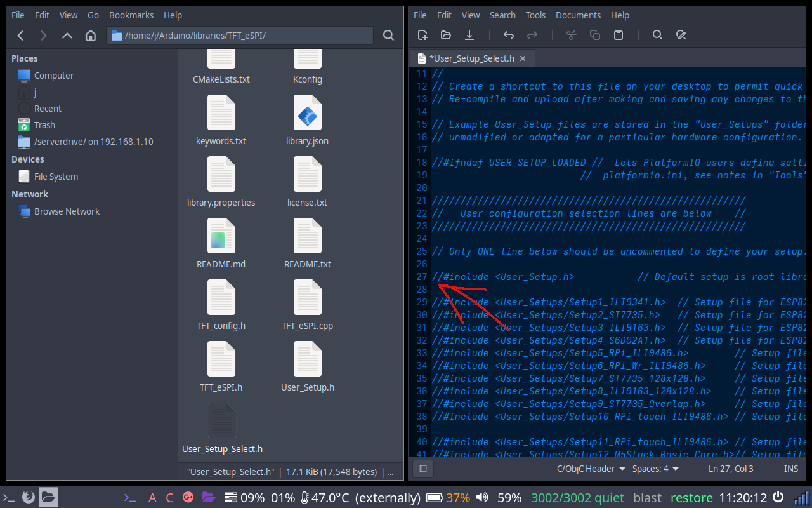Open the j home folder in Places
This screenshot has height=508, width=812.
[35, 92]
